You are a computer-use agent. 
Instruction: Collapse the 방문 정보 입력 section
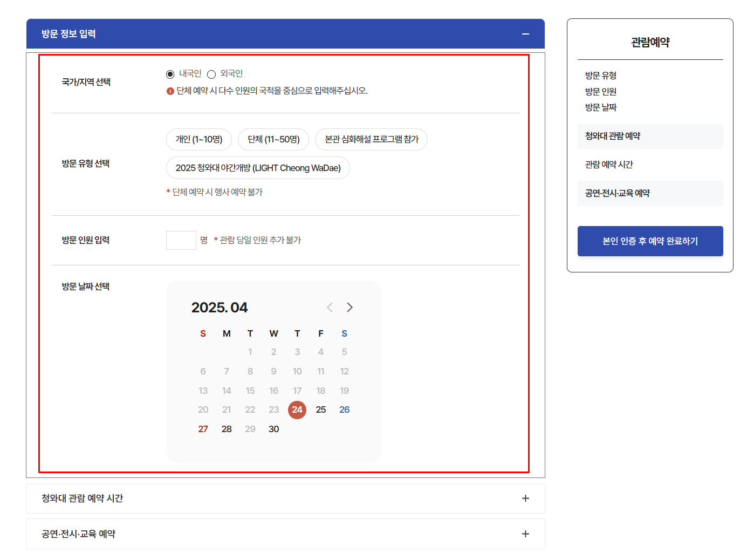(x=525, y=33)
